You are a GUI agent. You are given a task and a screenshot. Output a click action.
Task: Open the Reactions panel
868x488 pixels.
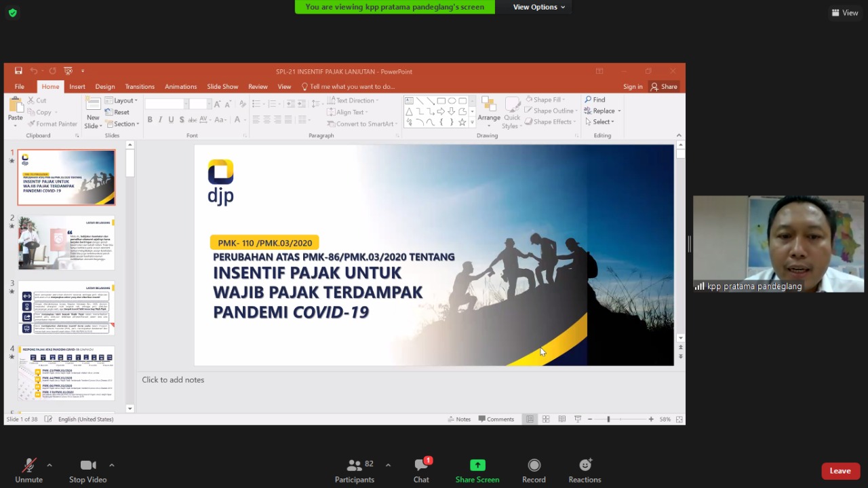click(585, 466)
